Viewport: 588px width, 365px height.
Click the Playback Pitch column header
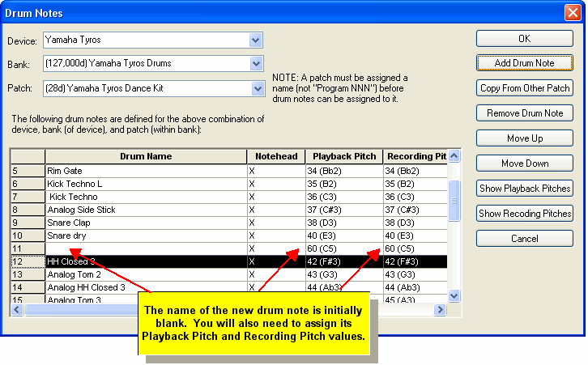pos(344,156)
